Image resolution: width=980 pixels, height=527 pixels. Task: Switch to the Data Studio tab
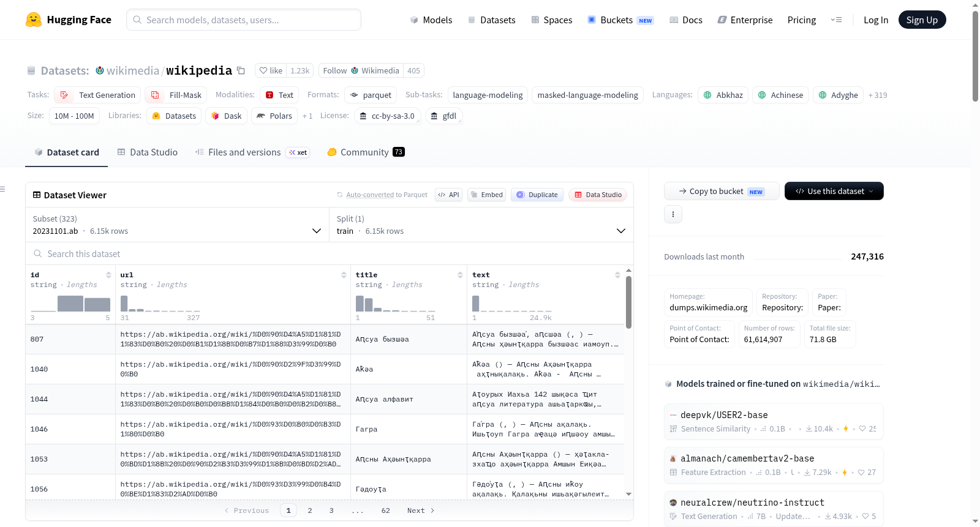coord(147,152)
